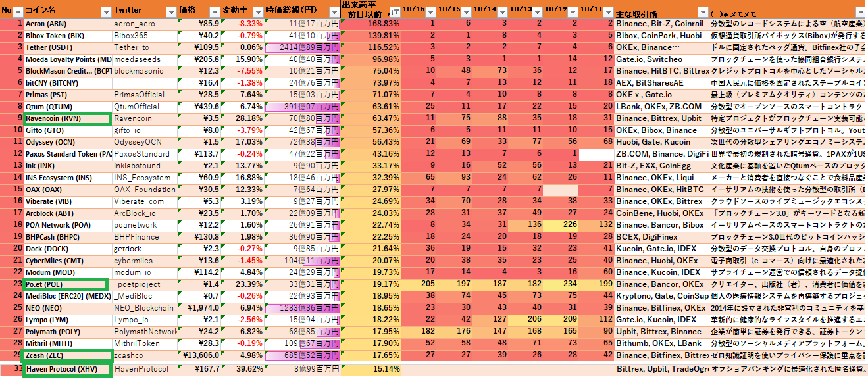868x379 pixels.
Task: Open the メモメモ column filter dropdown
Action: tap(860, 13)
